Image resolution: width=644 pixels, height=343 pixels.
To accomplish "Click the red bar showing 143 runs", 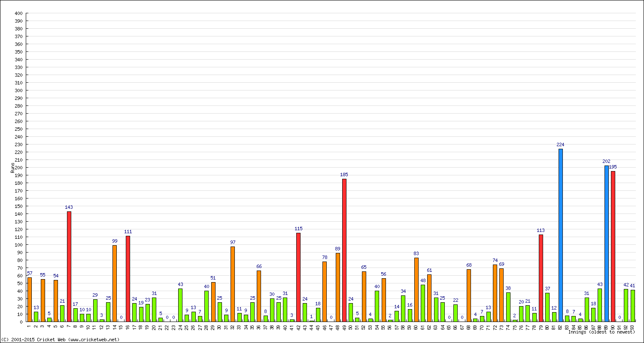I will 69,266.
